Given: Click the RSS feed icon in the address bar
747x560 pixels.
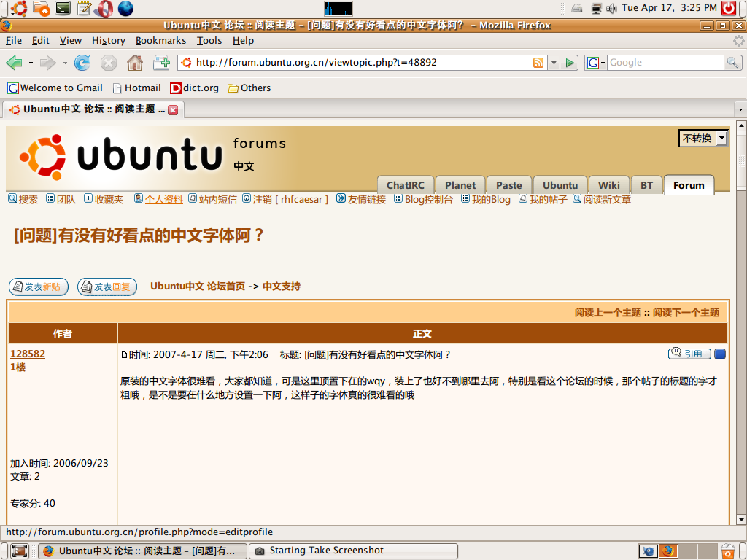Looking at the screenshot, I should point(538,63).
